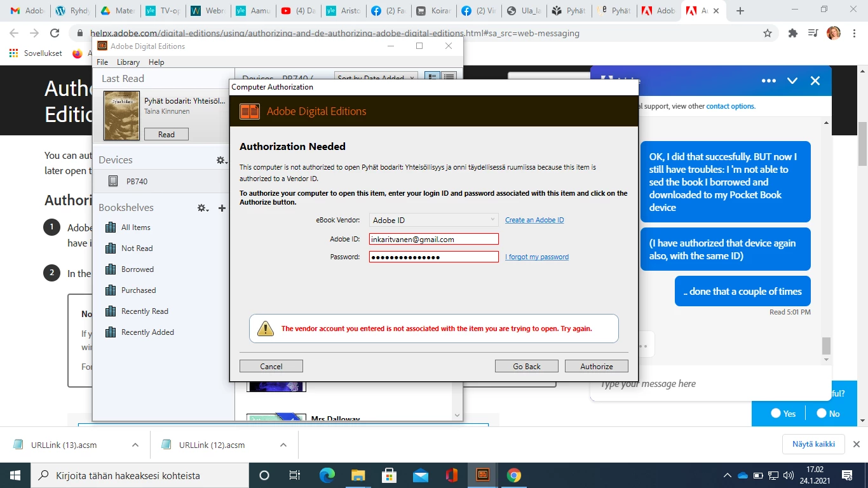Open the Bookshelves gear options menu
Image resolution: width=868 pixels, height=488 pixels.
click(203, 208)
